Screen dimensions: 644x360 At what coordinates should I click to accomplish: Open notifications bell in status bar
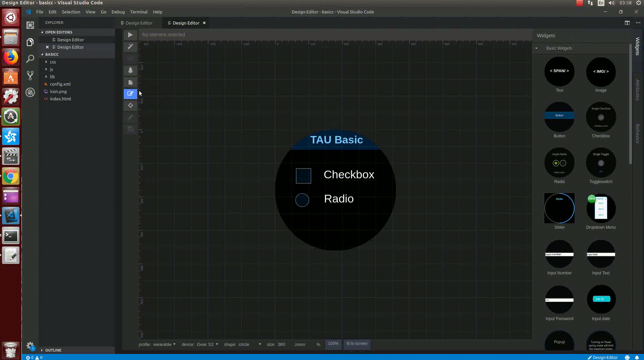(637, 357)
